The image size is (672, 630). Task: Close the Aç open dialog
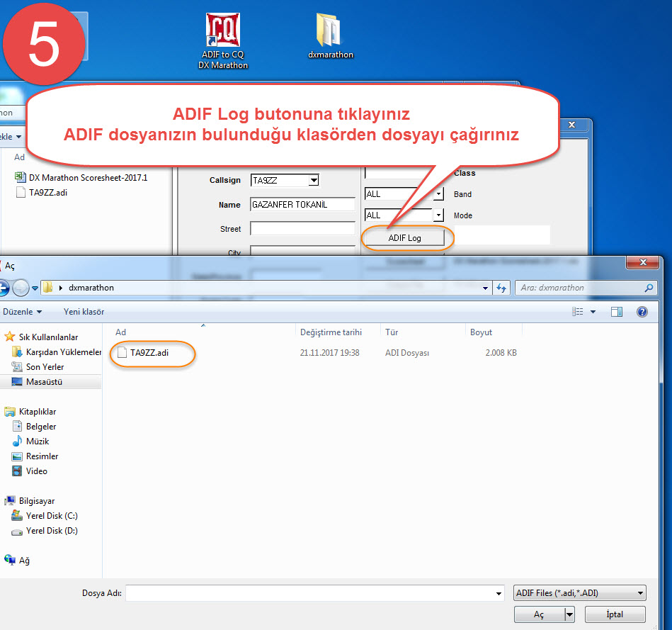coord(642,262)
